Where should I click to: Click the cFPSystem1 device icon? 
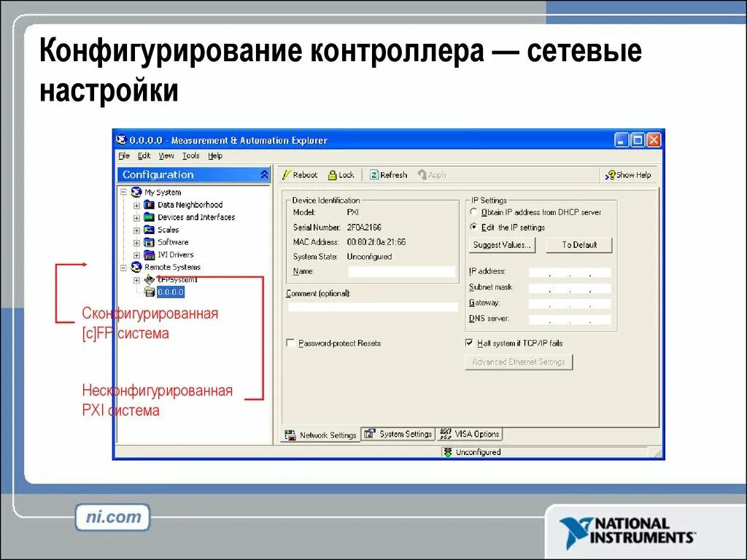pyautogui.click(x=149, y=279)
